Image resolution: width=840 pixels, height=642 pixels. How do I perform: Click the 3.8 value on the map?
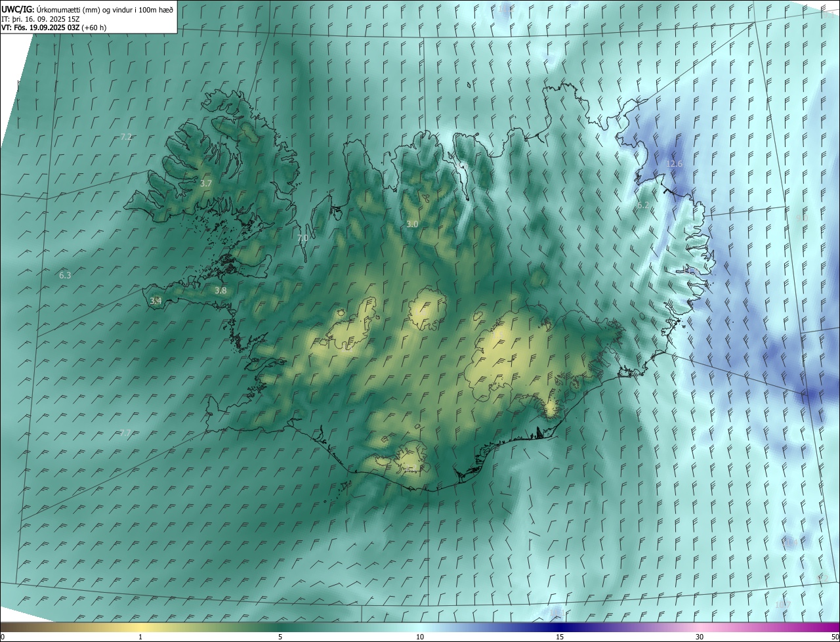220,290
